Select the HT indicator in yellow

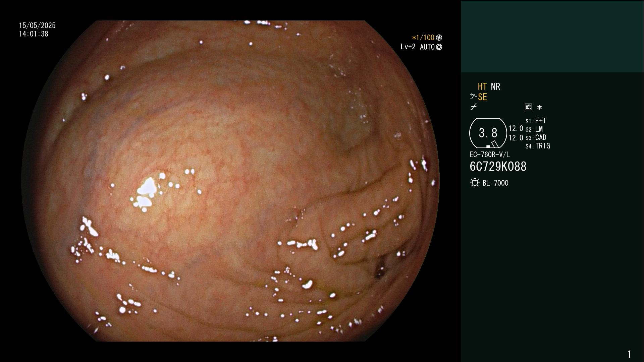[482, 86]
